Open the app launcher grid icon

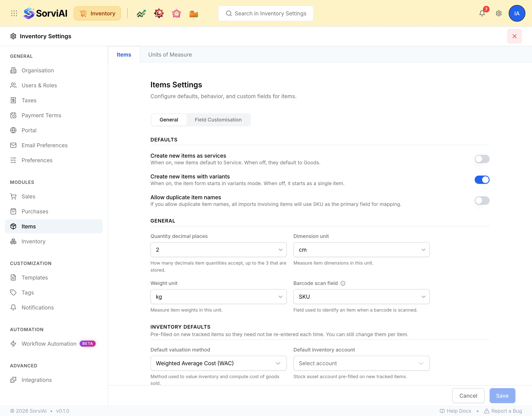coord(14,13)
